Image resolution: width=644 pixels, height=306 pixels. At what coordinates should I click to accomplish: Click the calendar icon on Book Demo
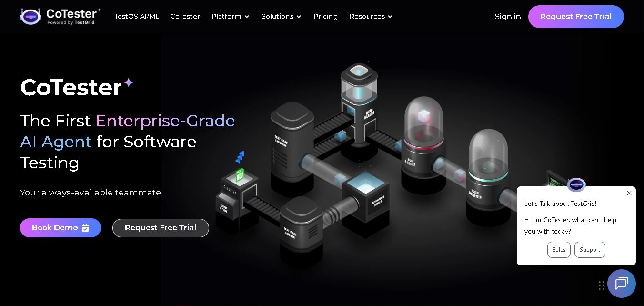point(85,228)
